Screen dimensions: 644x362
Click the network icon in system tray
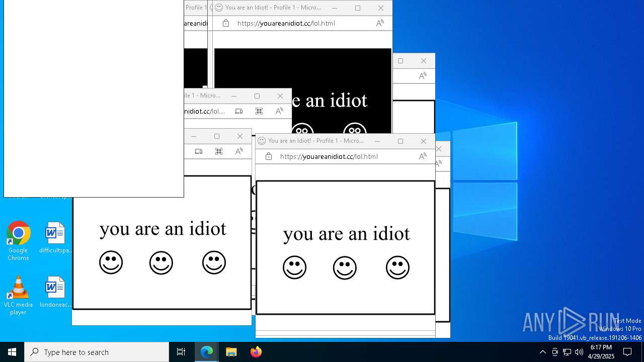click(x=567, y=352)
